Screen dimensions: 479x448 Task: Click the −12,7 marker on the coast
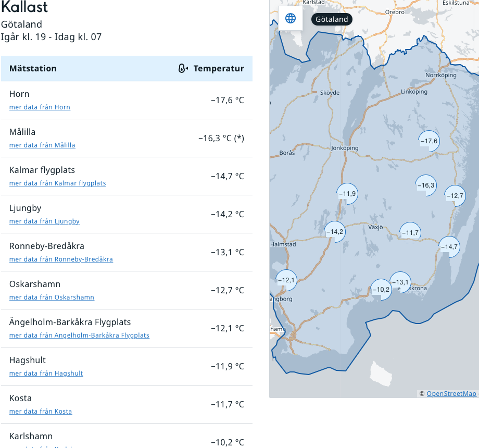click(455, 196)
